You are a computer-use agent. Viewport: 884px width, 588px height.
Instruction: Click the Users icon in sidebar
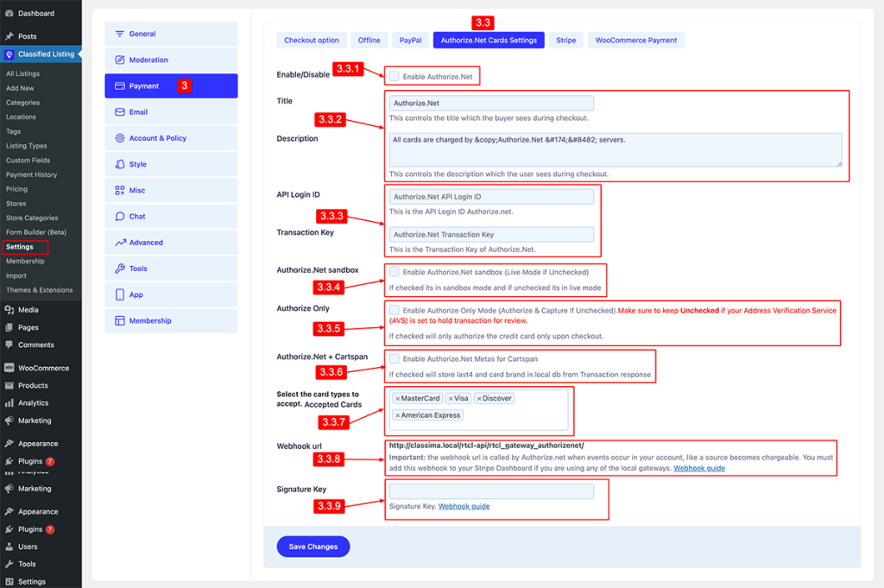(x=9, y=547)
